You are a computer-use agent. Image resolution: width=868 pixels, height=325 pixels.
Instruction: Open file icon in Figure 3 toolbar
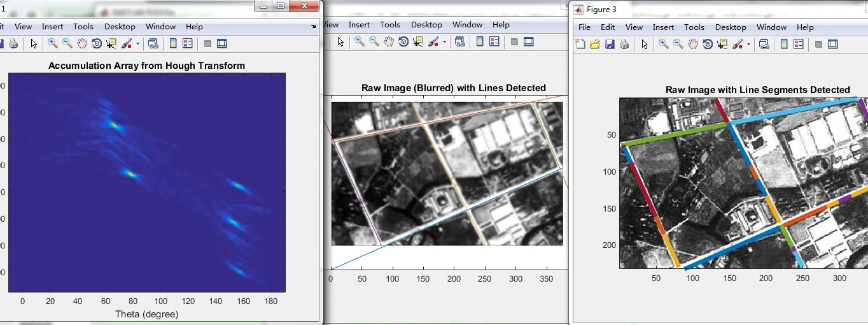point(595,45)
